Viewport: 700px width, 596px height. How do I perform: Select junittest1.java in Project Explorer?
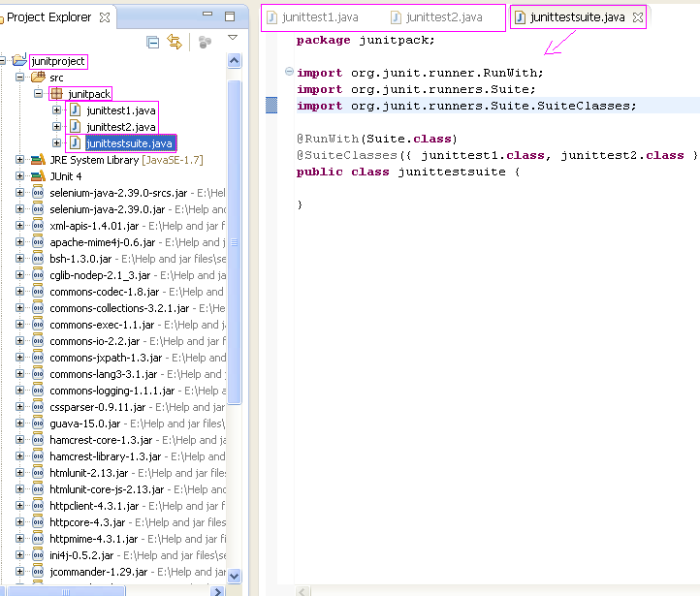pos(121,110)
